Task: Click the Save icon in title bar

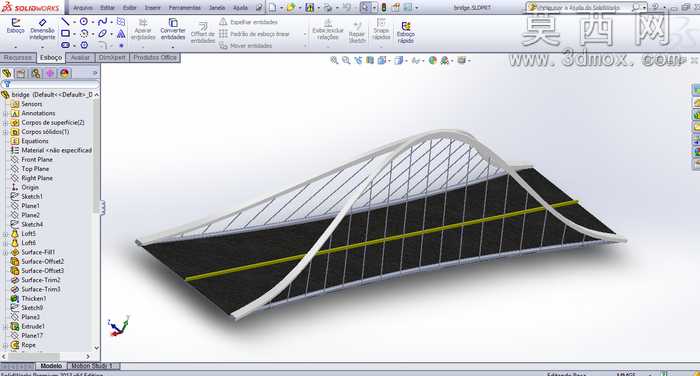Action: click(x=309, y=8)
